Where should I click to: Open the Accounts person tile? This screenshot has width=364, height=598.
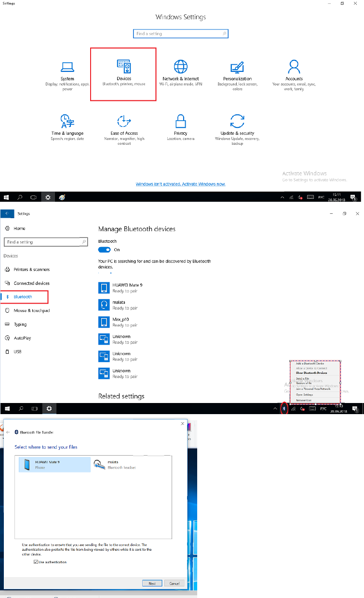click(294, 75)
